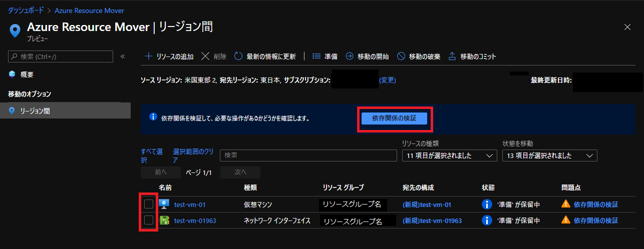644x249 pixels.
Task: Open the 状態を移動 dropdown
Action: tap(550, 155)
